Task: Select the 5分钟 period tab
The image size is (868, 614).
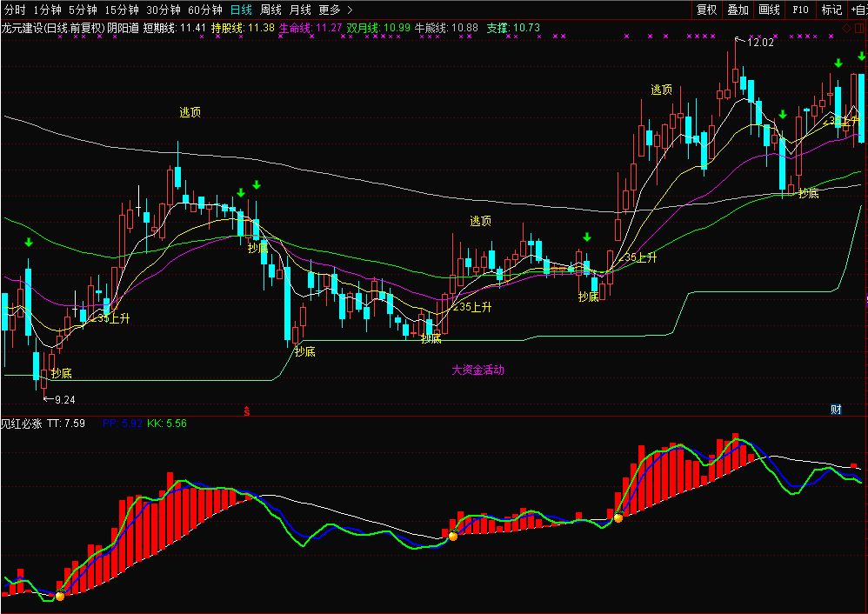Action: pyautogui.click(x=83, y=10)
